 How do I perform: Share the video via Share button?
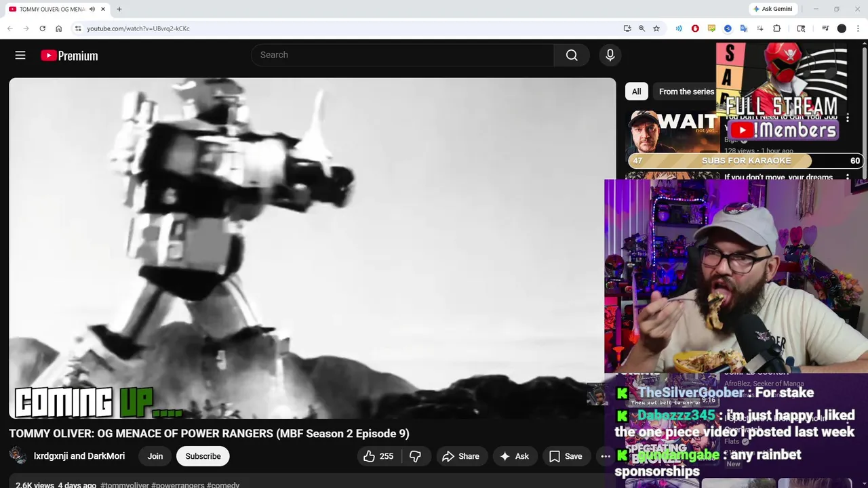click(461, 456)
